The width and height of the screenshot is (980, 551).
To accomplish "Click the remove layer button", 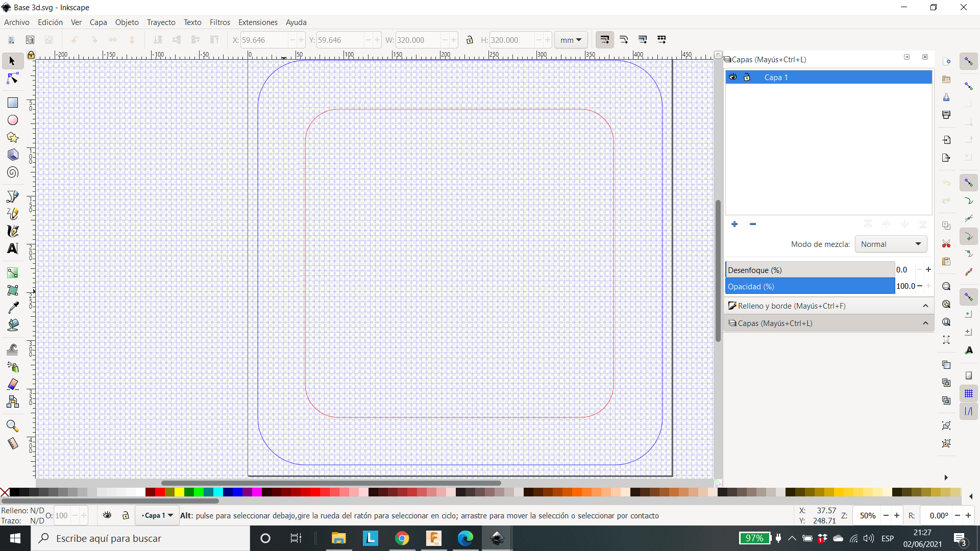I will click(x=753, y=223).
